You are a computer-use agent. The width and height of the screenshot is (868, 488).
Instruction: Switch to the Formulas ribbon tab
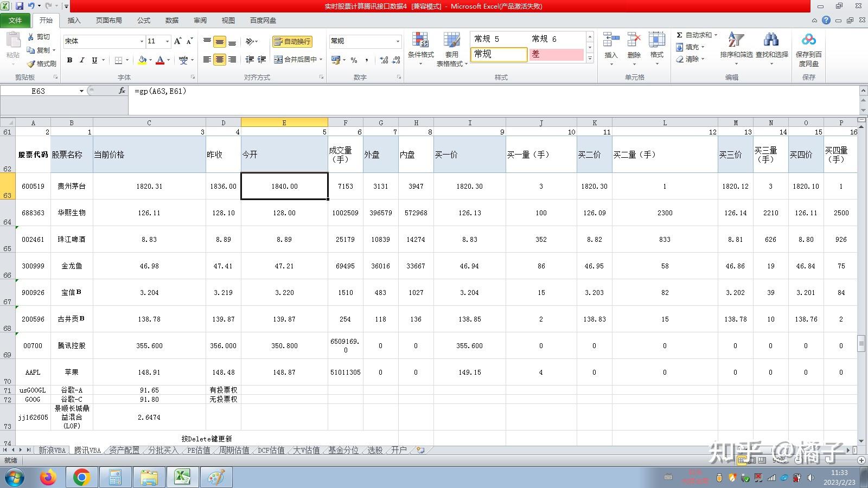coord(144,21)
